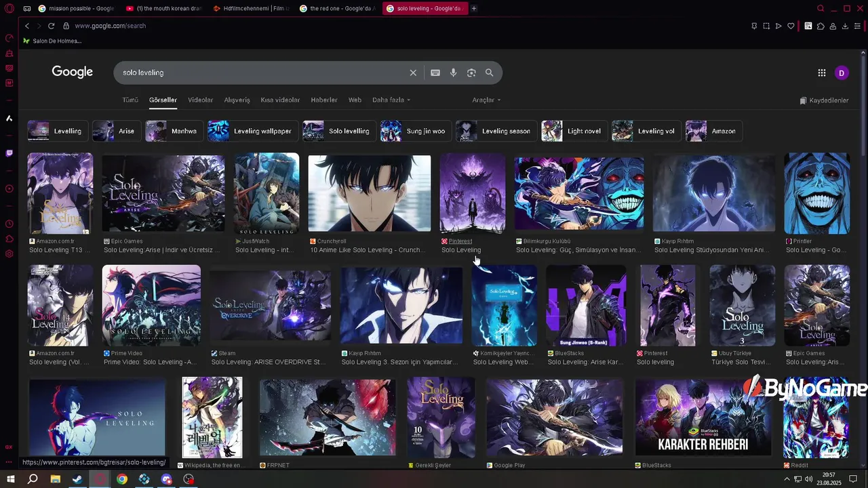Switch to the Hdfilmcehennemi browser tab
Screen dimensions: 868x488
coord(251,8)
